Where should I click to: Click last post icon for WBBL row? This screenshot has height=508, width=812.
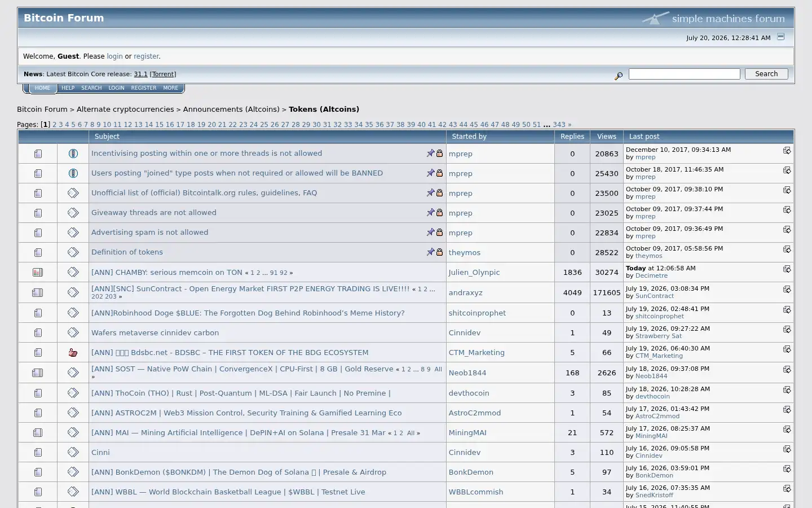(787, 488)
